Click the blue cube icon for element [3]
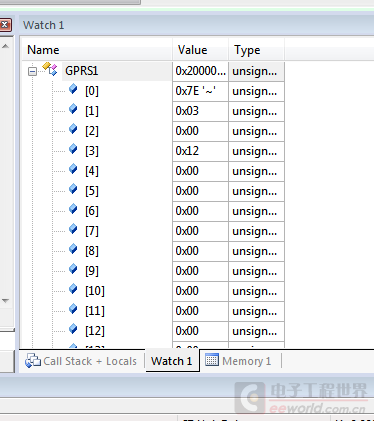Viewport: 374px width, 421px height. pos(73,149)
